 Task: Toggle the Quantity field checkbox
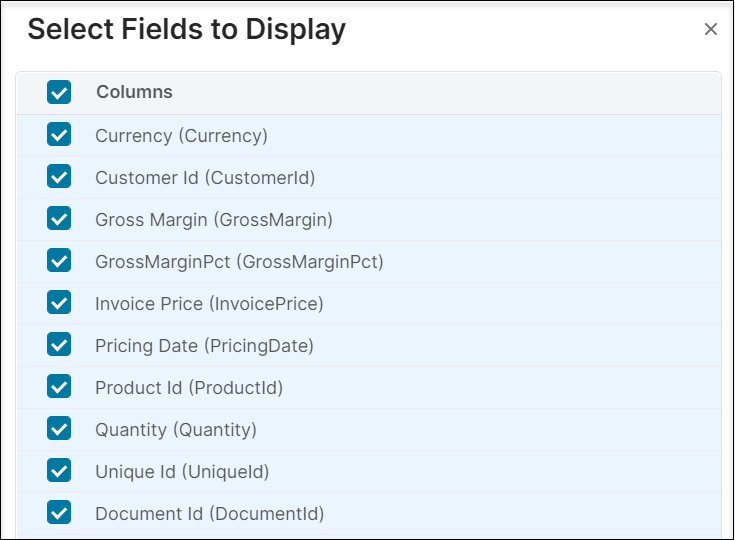tap(59, 429)
